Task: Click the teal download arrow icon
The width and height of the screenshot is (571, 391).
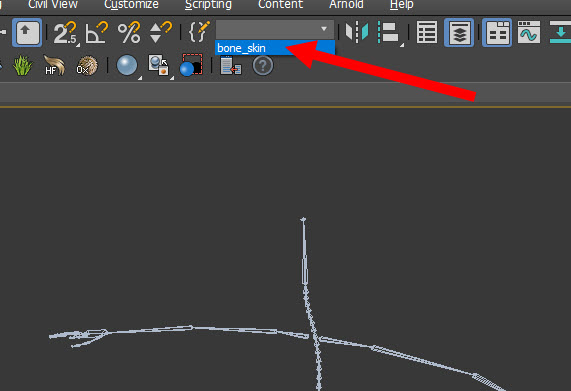Action: [x=561, y=32]
